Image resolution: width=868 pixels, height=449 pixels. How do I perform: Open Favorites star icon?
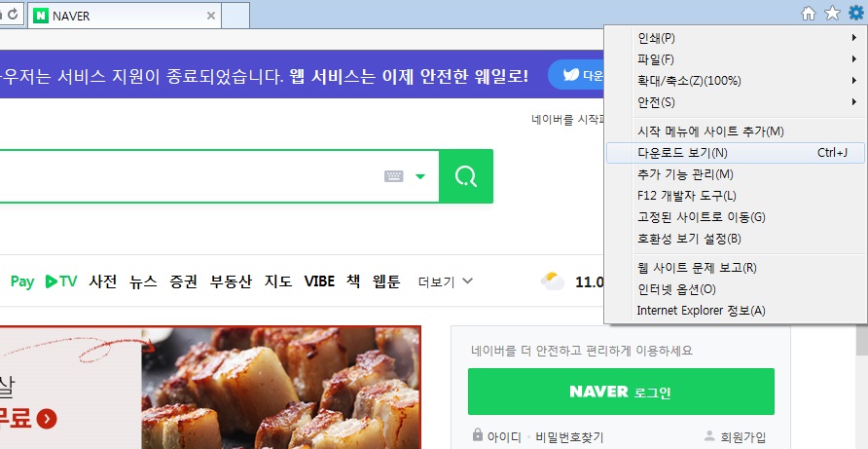coord(833,14)
